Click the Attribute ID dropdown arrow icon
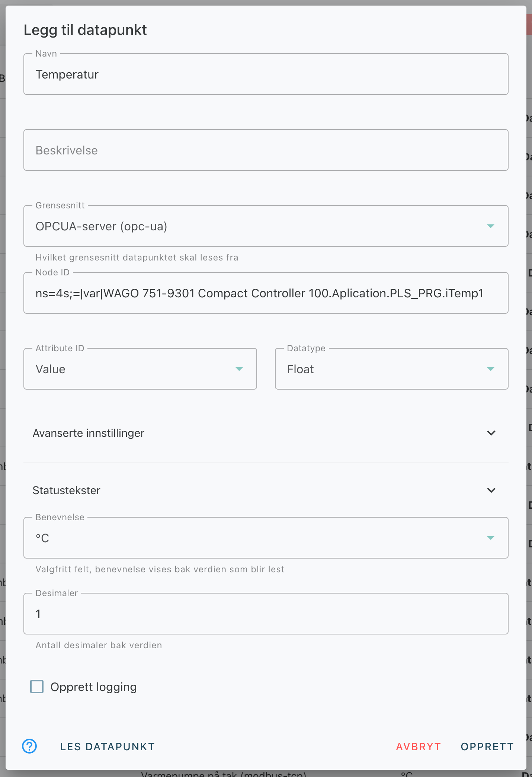 [x=239, y=369]
